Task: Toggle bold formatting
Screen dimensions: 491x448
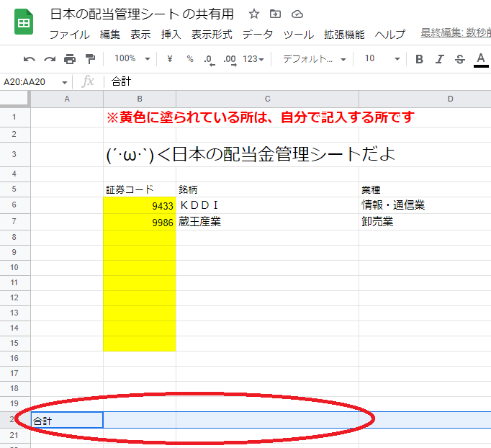Action: click(420, 59)
